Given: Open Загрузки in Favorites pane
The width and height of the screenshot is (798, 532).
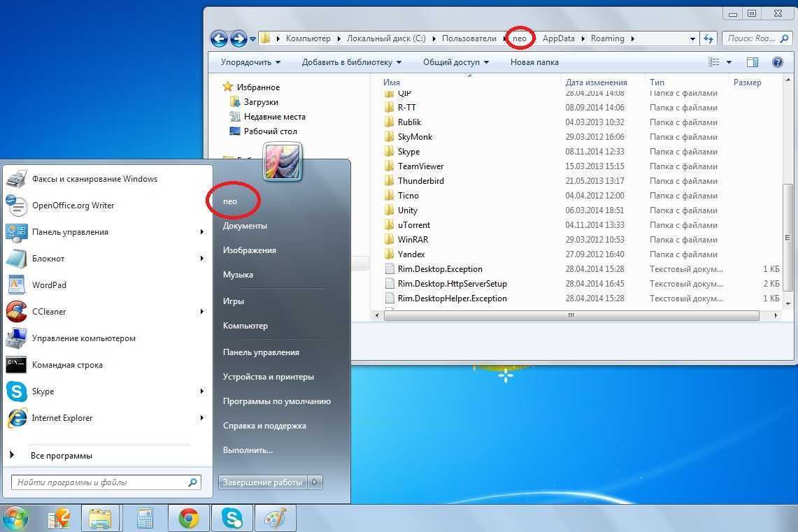Looking at the screenshot, I should coord(261,102).
